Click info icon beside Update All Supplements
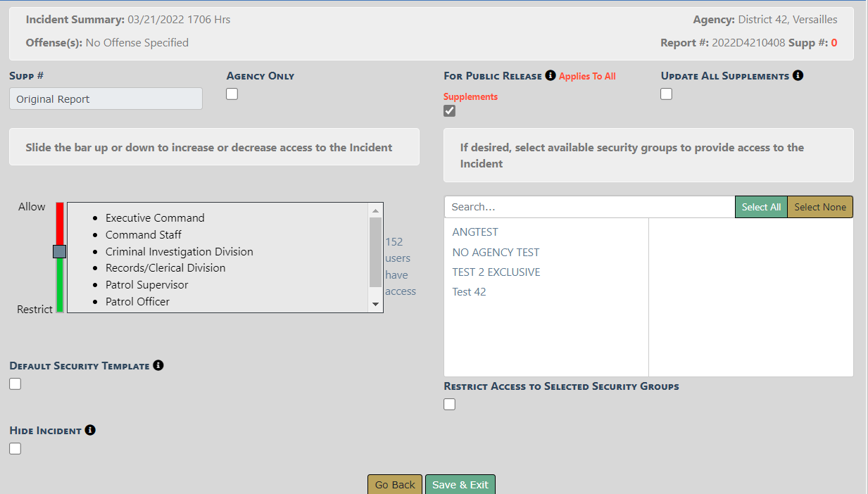 (x=798, y=75)
